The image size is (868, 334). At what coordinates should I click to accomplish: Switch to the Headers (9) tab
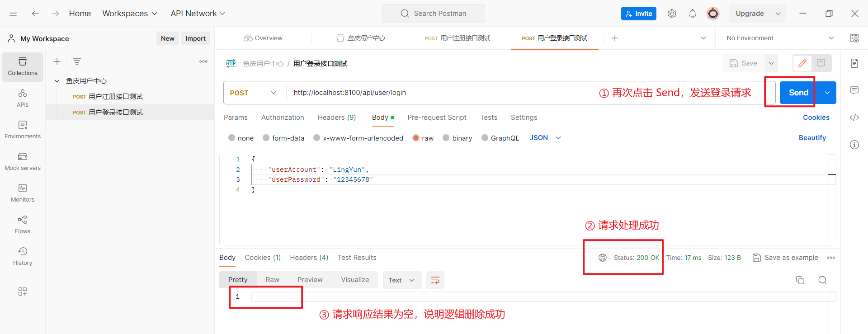click(336, 118)
